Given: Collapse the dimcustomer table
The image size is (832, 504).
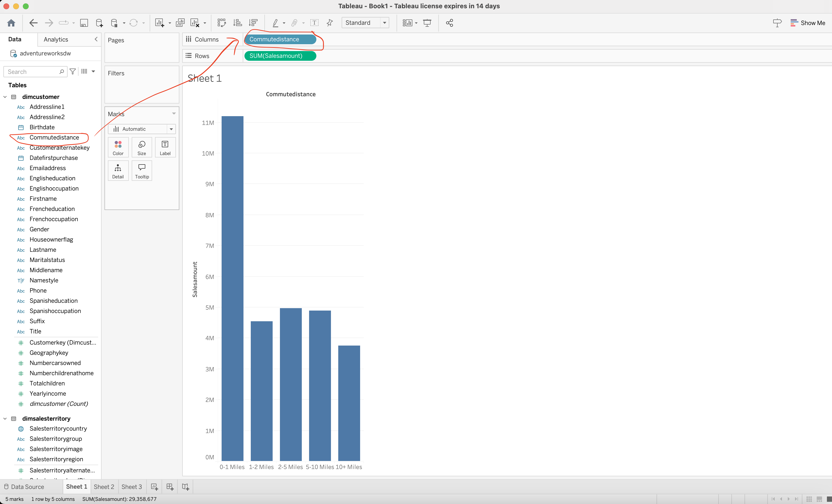Looking at the screenshot, I should pyautogui.click(x=5, y=97).
